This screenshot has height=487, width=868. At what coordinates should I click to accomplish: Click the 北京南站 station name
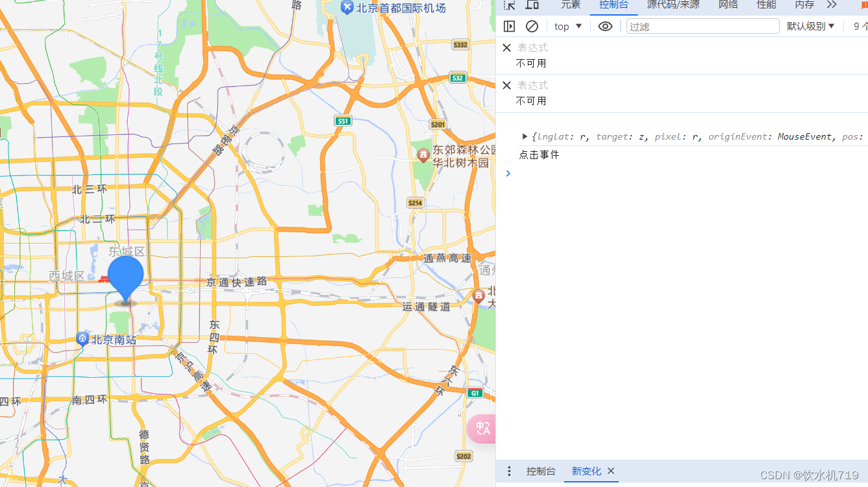[114, 340]
